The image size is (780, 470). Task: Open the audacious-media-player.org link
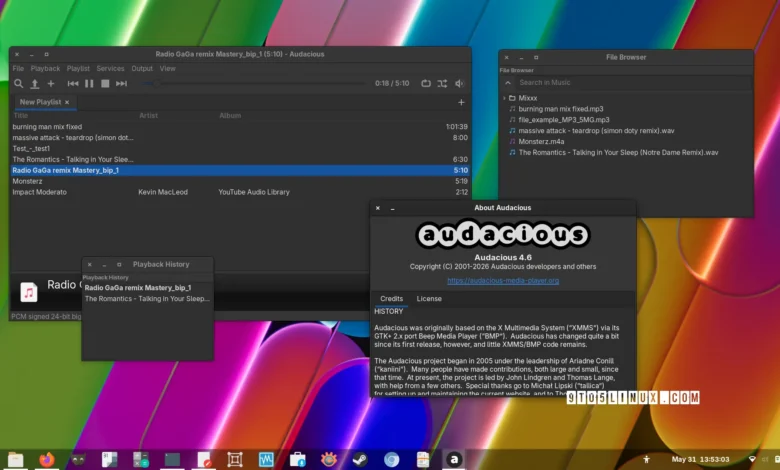pyautogui.click(x=503, y=281)
